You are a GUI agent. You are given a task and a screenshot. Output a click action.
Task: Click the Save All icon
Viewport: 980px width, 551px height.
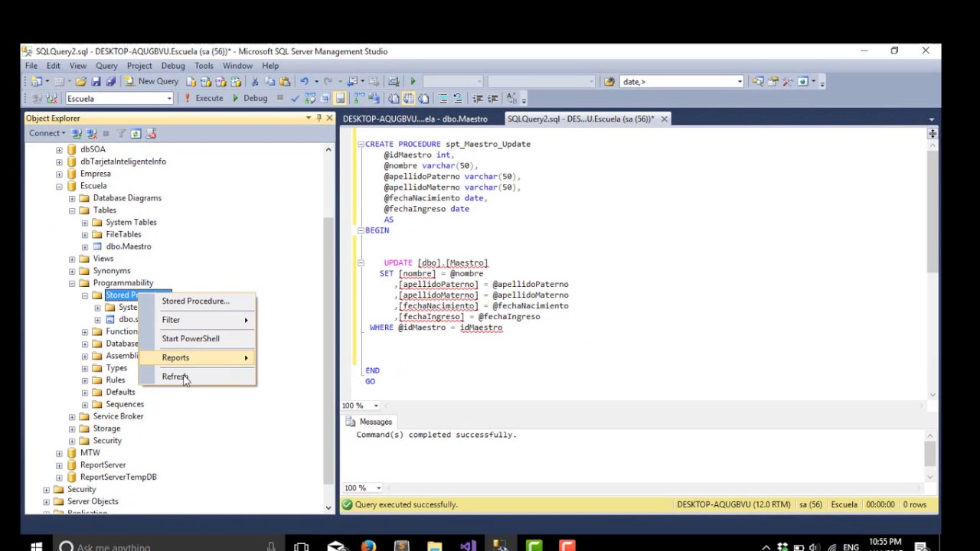point(110,81)
